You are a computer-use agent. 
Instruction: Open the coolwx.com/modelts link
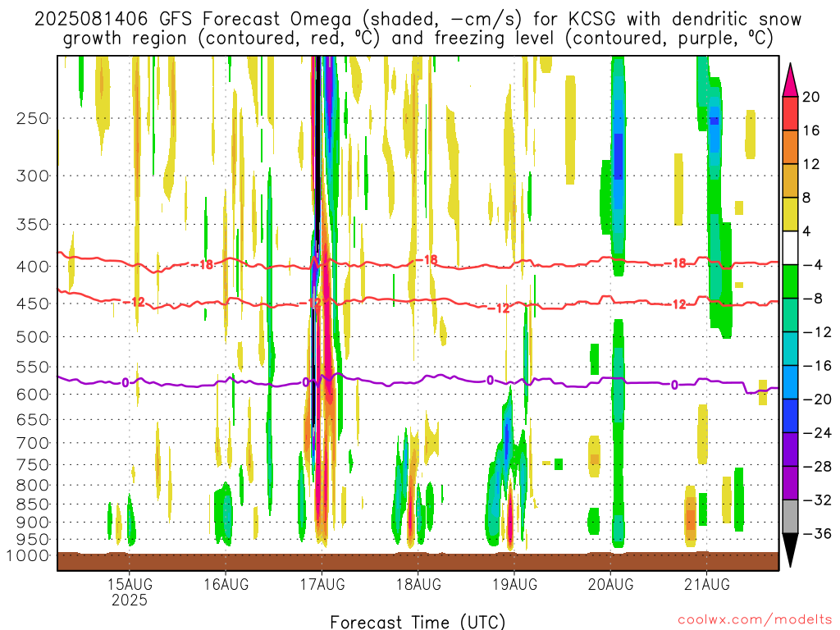tap(755, 620)
